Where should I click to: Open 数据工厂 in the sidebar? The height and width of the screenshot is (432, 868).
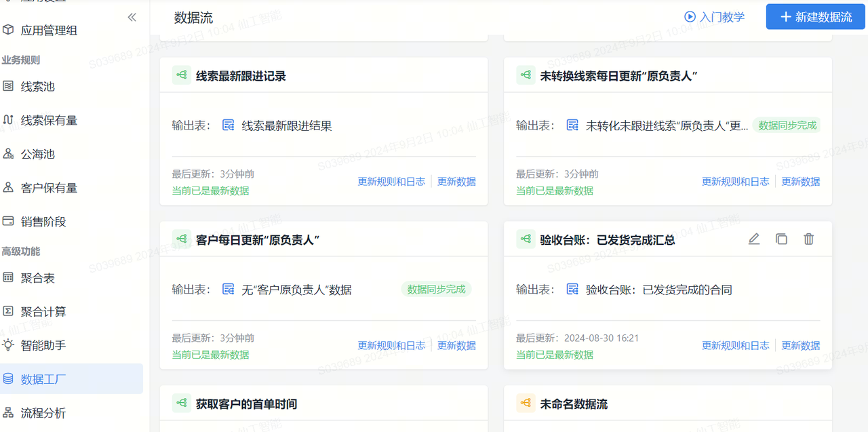[x=43, y=379]
